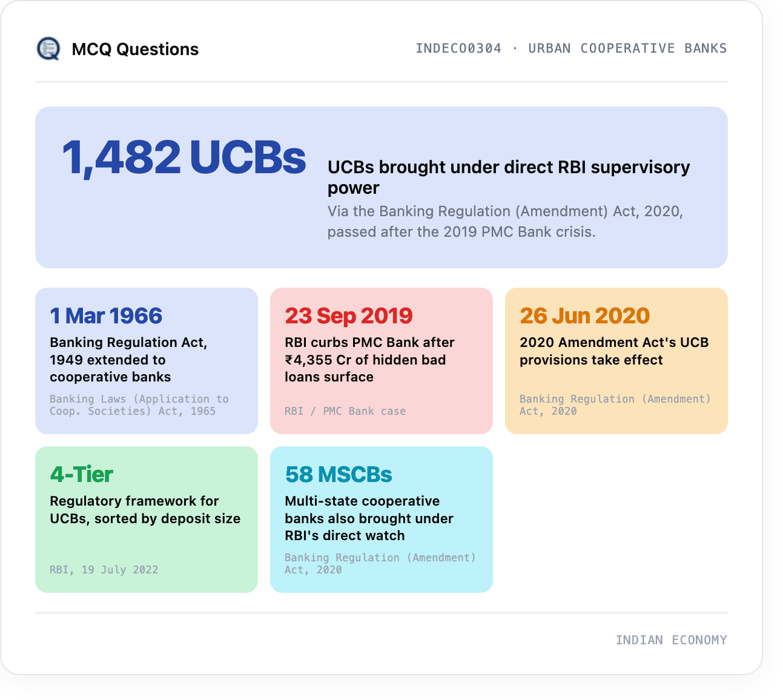
Task: Click the large 1,482 UCBs statistic
Action: pos(184,157)
